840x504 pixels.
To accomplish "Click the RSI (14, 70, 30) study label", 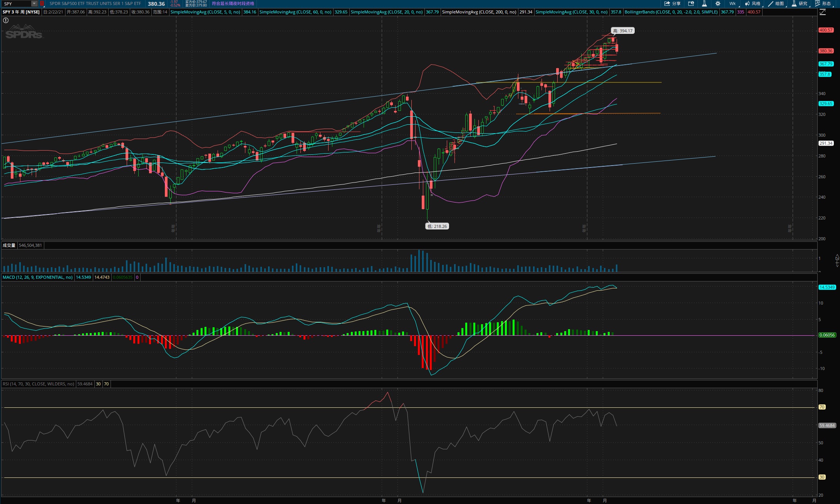I will tap(38, 384).
